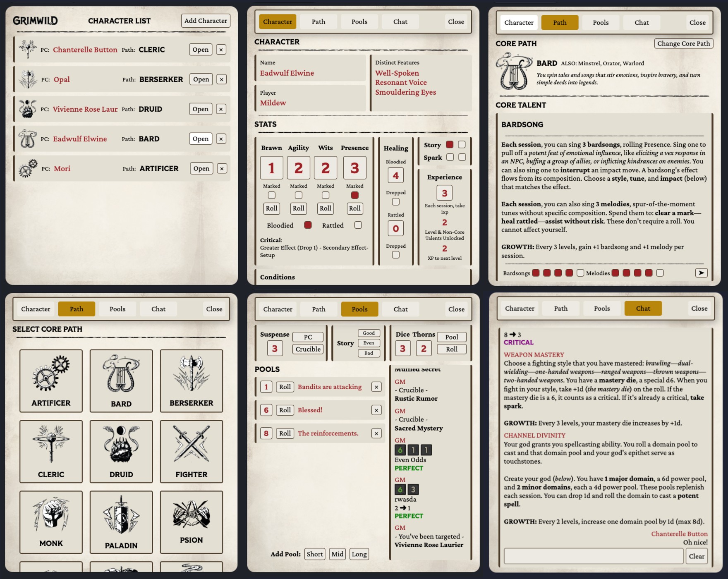Switch to the Pools tab beside the active Character tab
The image size is (728, 579).
359,22
